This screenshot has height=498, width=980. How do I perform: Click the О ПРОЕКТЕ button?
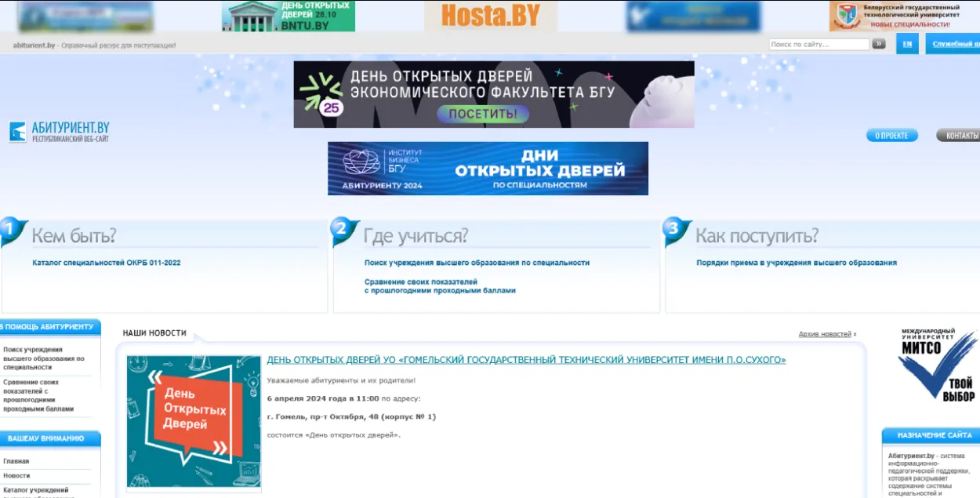coord(891,136)
